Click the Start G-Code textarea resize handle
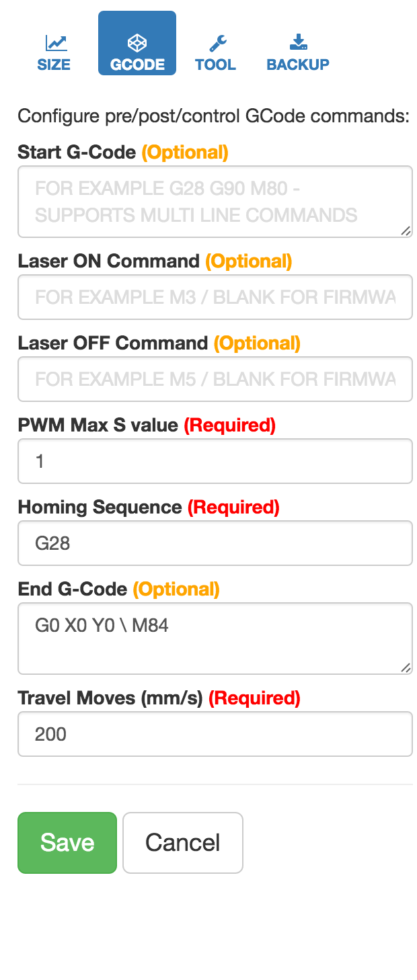 coord(406,231)
